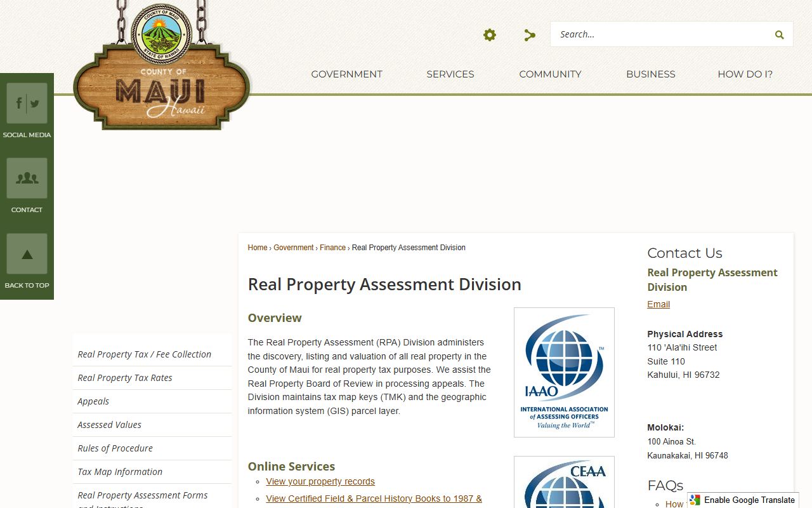Click the Overview heading

coord(275,318)
